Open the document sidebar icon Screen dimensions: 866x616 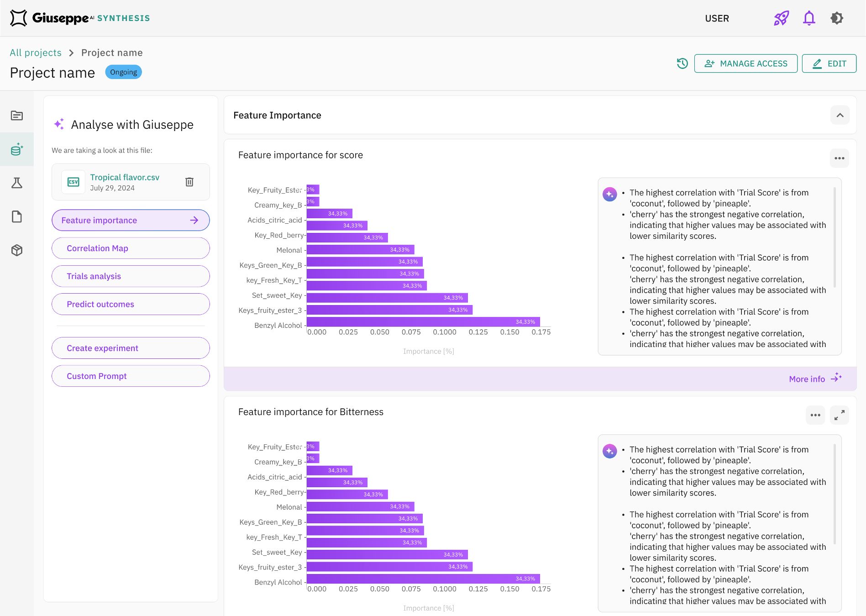pyautogui.click(x=17, y=216)
